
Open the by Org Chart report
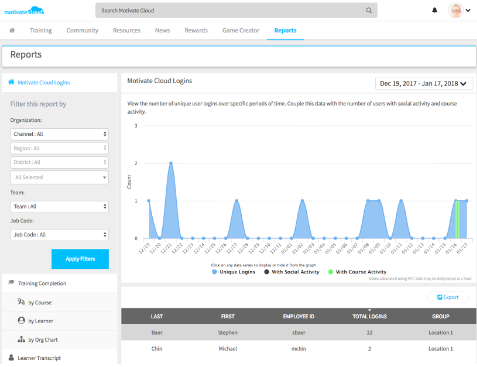(38, 340)
